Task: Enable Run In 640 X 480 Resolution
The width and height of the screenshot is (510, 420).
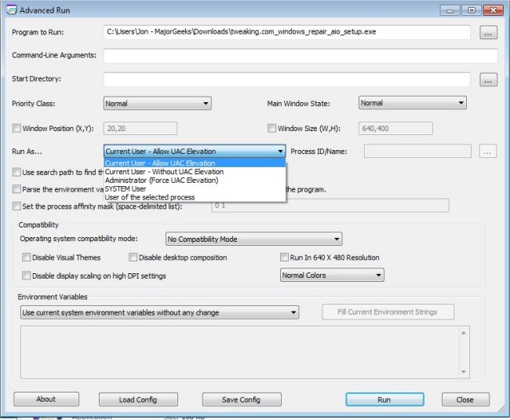Action: (285, 257)
